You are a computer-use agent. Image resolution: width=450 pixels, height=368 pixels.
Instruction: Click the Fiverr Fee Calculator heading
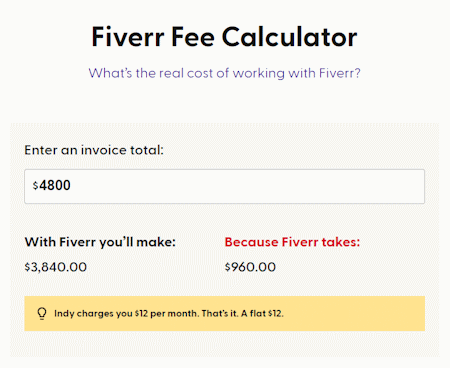point(224,37)
